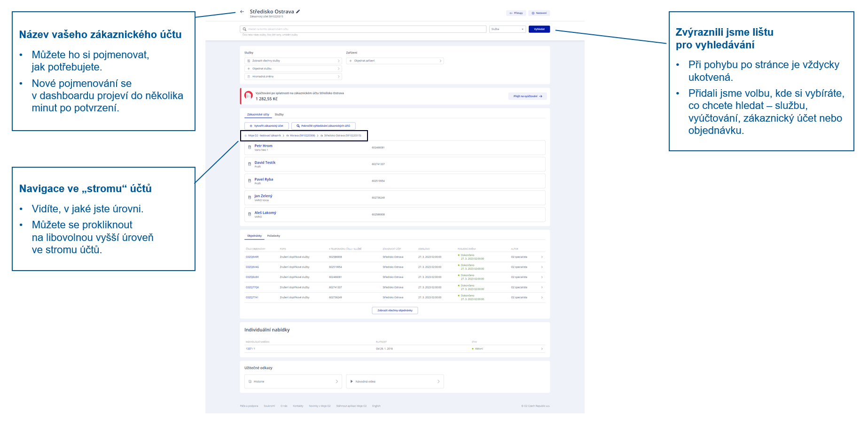868x427 pixels.
Task: Click the back arrow beside Středisko Ostrava
Action: click(x=242, y=12)
